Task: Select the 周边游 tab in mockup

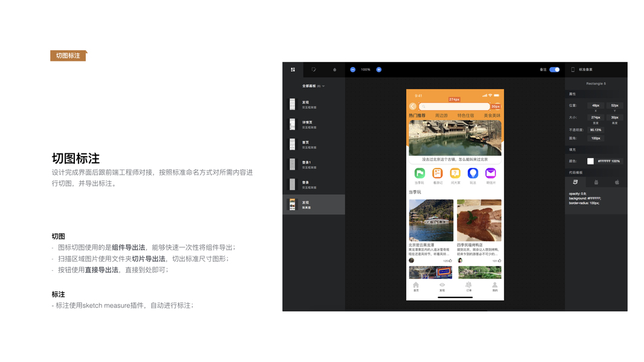Action: [442, 116]
